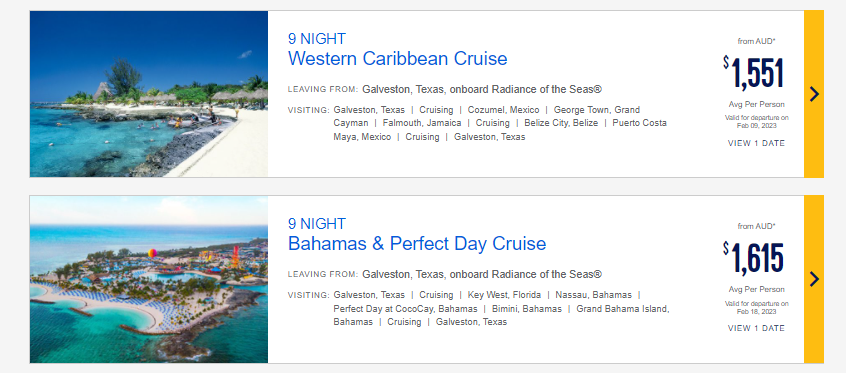Click the Cozumel beach photo thumbnail

[149, 94]
